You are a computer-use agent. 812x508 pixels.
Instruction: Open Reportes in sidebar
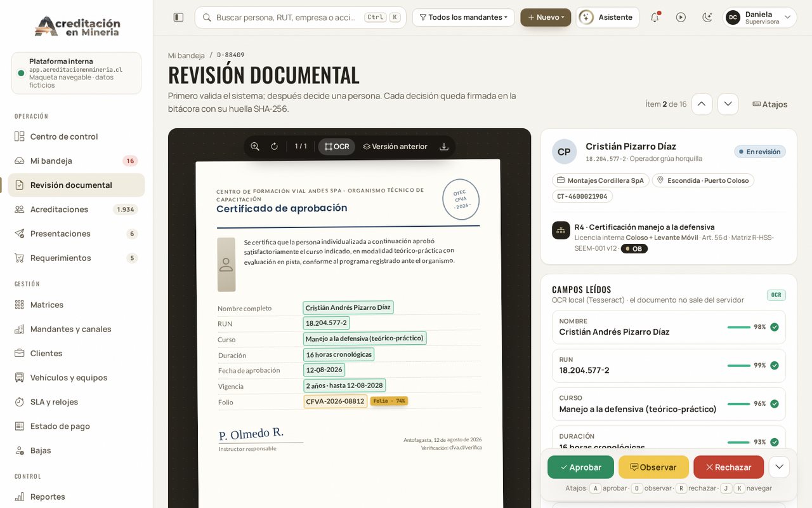tap(76, 497)
